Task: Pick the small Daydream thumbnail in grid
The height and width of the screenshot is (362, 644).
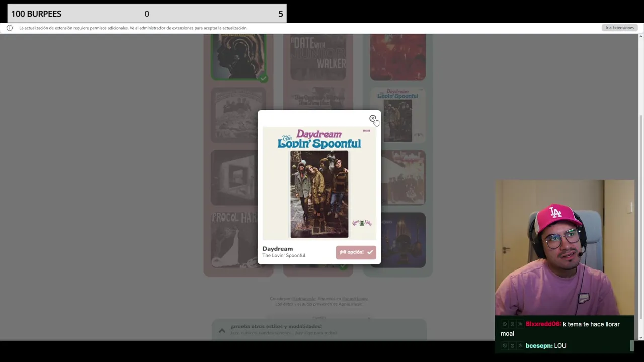Action: coord(397,115)
